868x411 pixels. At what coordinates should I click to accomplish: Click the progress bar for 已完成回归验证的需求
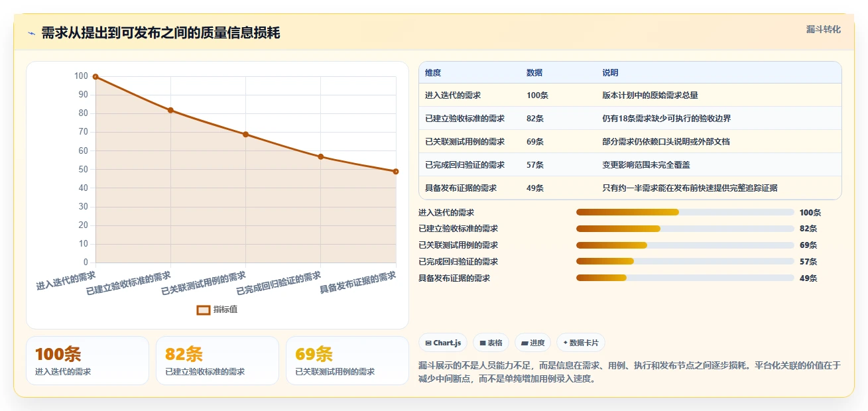(685, 262)
